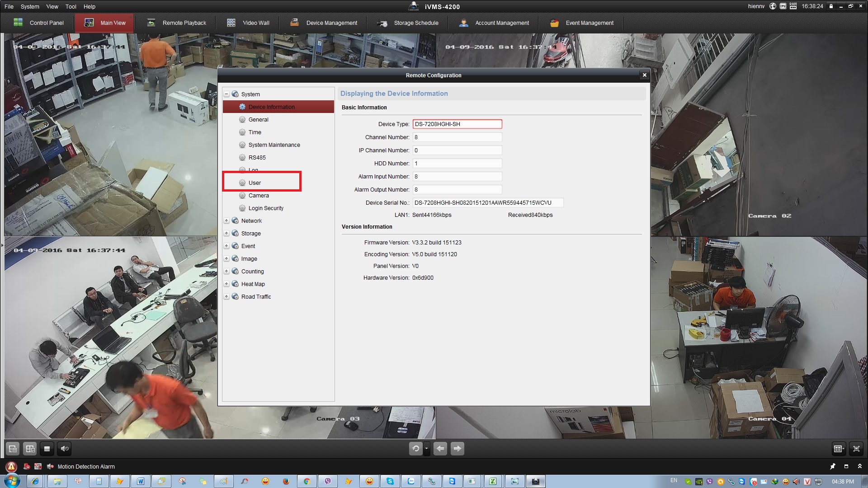The height and width of the screenshot is (488, 868).
Task: Select User in the System tree
Action: click(x=255, y=183)
